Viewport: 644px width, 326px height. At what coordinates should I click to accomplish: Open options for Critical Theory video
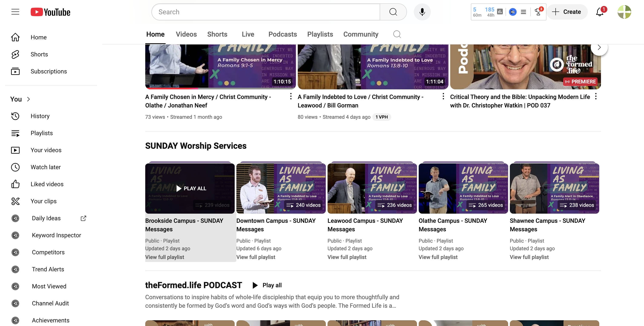point(596,96)
